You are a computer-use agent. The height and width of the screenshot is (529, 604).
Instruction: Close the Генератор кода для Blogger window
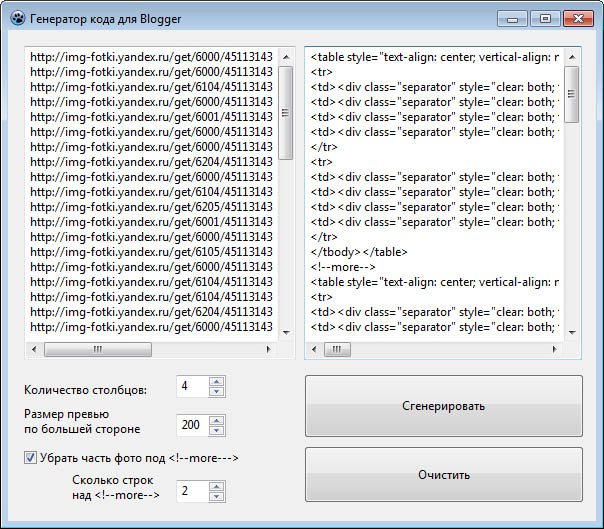coord(578,19)
